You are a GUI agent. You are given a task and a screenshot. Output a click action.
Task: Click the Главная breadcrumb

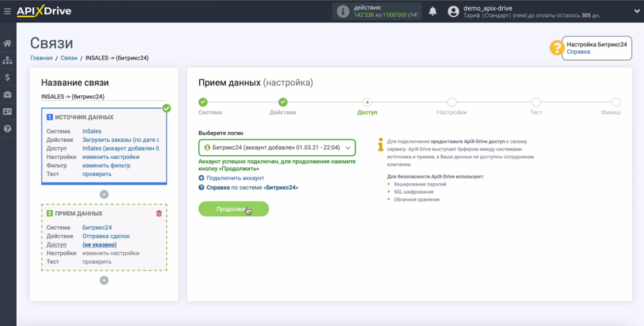tap(41, 58)
